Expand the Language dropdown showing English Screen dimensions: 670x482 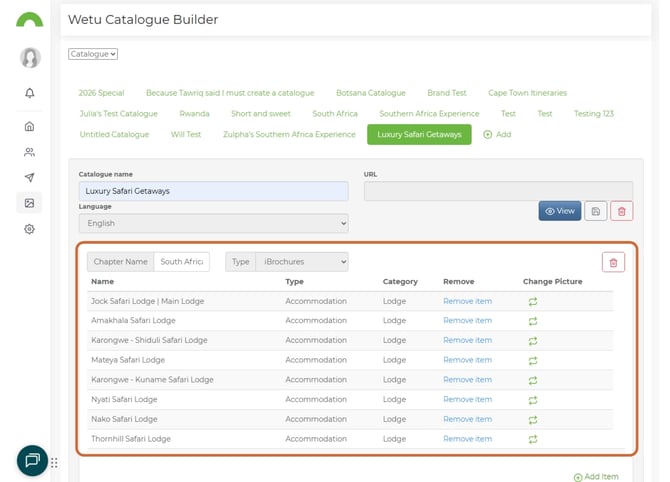pyautogui.click(x=213, y=224)
